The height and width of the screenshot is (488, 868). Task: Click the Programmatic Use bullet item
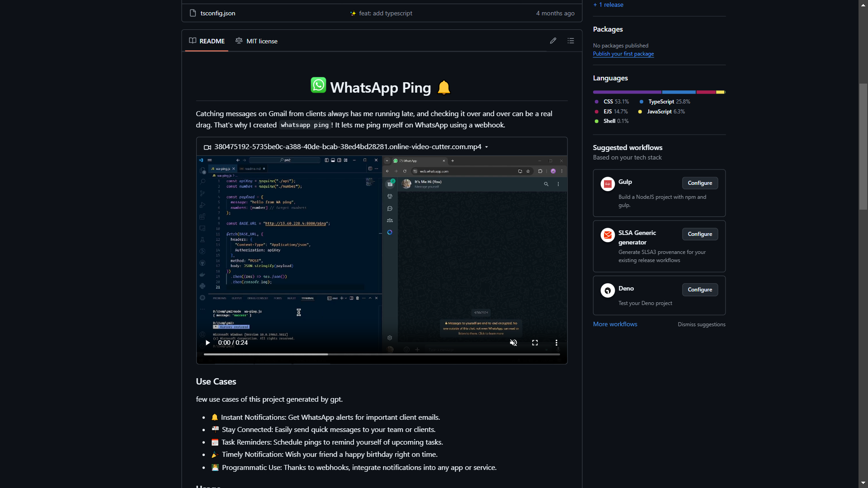pyautogui.click(x=354, y=467)
